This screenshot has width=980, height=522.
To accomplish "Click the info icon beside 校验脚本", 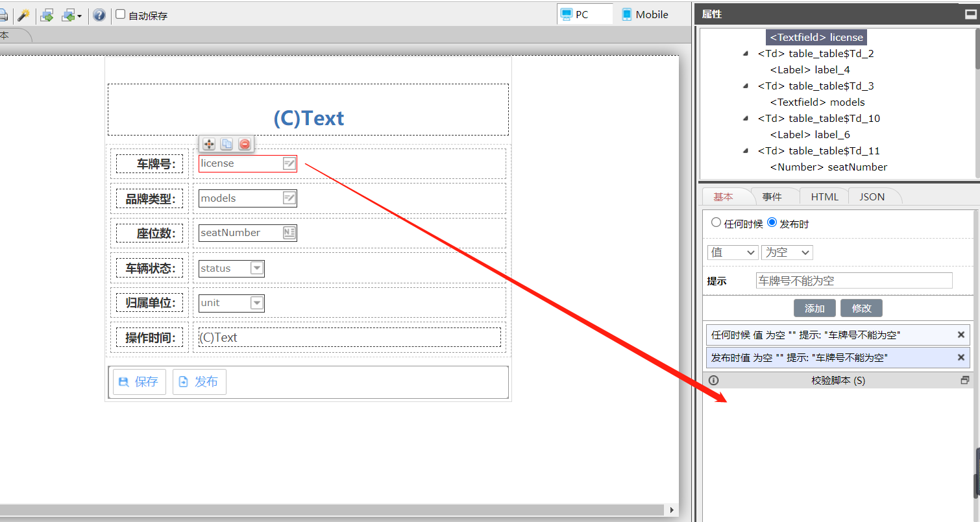I will 714,381.
